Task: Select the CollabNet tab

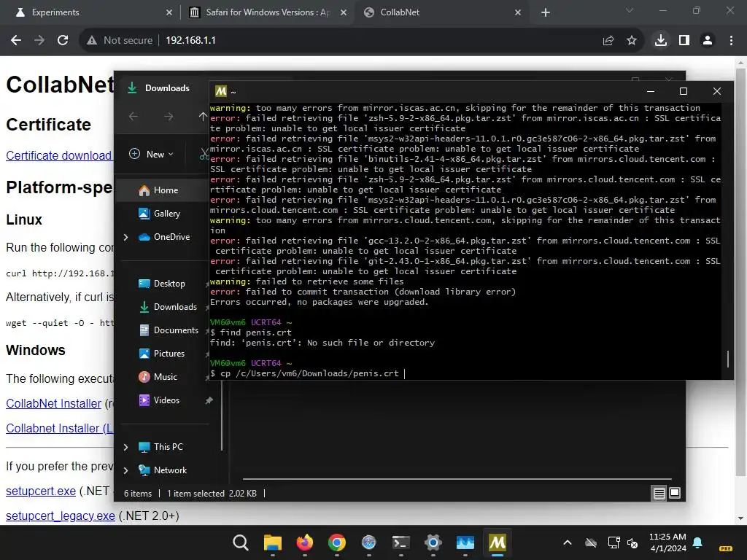Action: [x=442, y=12]
